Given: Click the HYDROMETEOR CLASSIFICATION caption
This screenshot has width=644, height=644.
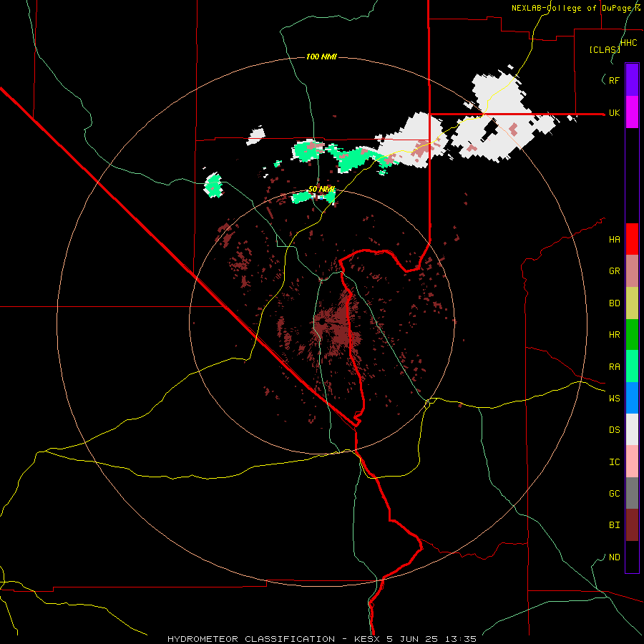Looking at the screenshot, I should [251, 639].
